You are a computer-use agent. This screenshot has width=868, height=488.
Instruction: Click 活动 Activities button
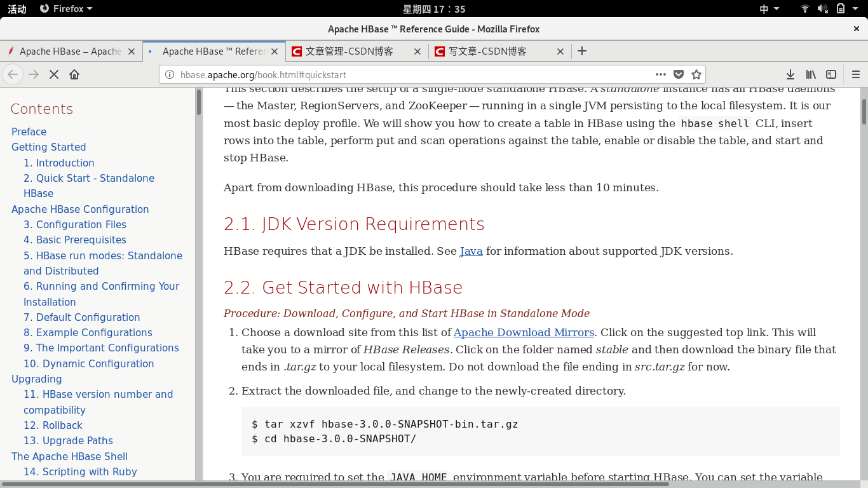pos(17,9)
